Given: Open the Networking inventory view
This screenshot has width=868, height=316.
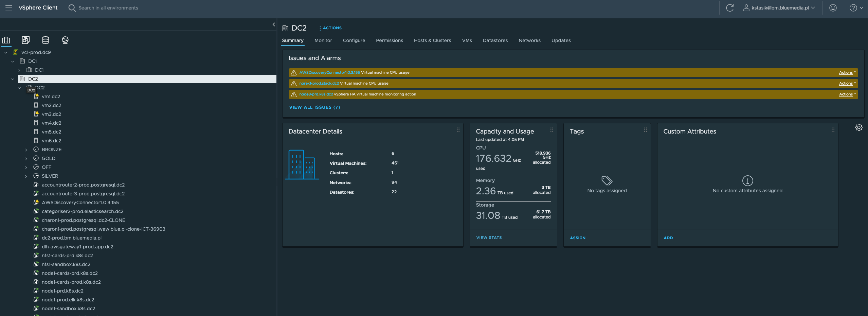Looking at the screenshot, I should (65, 40).
